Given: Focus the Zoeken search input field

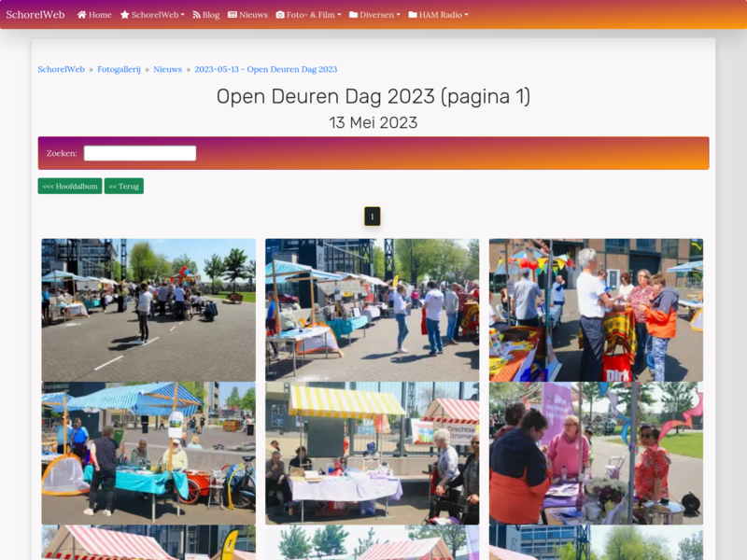Looking at the screenshot, I should coord(140,153).
